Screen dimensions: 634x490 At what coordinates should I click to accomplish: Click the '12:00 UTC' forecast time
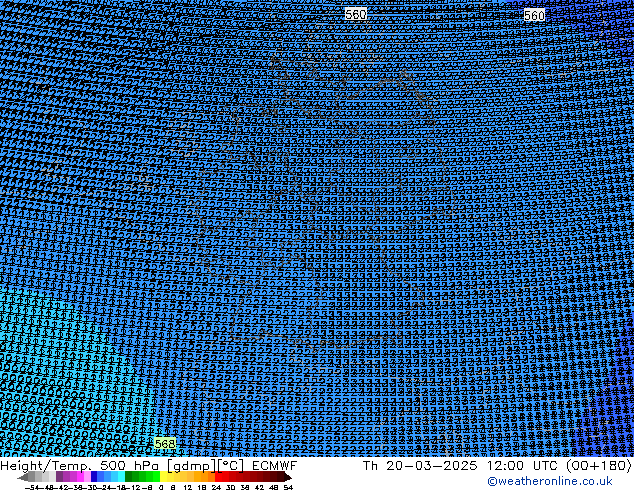point(524,465)
